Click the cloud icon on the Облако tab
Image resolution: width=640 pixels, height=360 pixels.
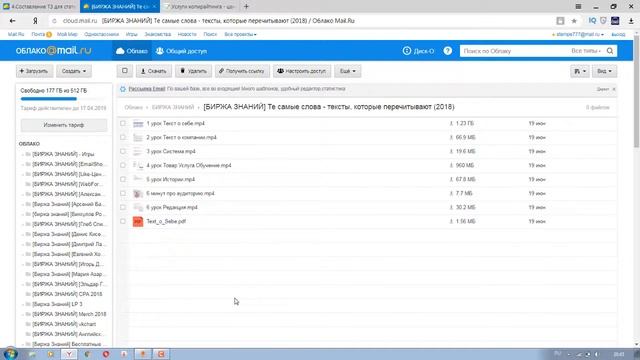(120, 51)
